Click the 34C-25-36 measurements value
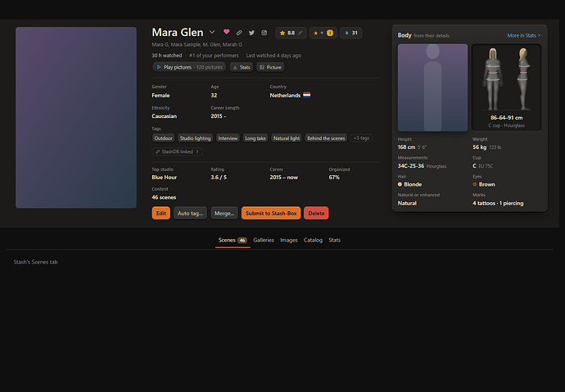This screenshot has height=392, width=565. pos(411,166)
